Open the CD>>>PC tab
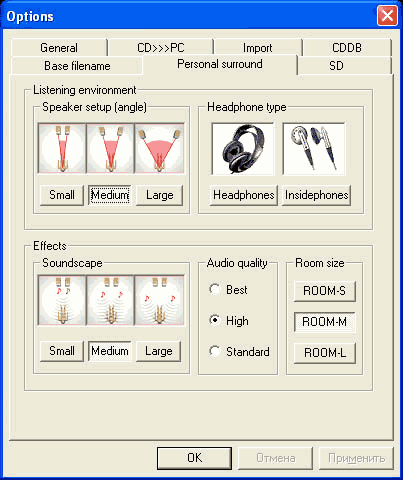Image resolution: width=403 pixels, height=480 pixels. pyautogui.click(x=161, y=48)
